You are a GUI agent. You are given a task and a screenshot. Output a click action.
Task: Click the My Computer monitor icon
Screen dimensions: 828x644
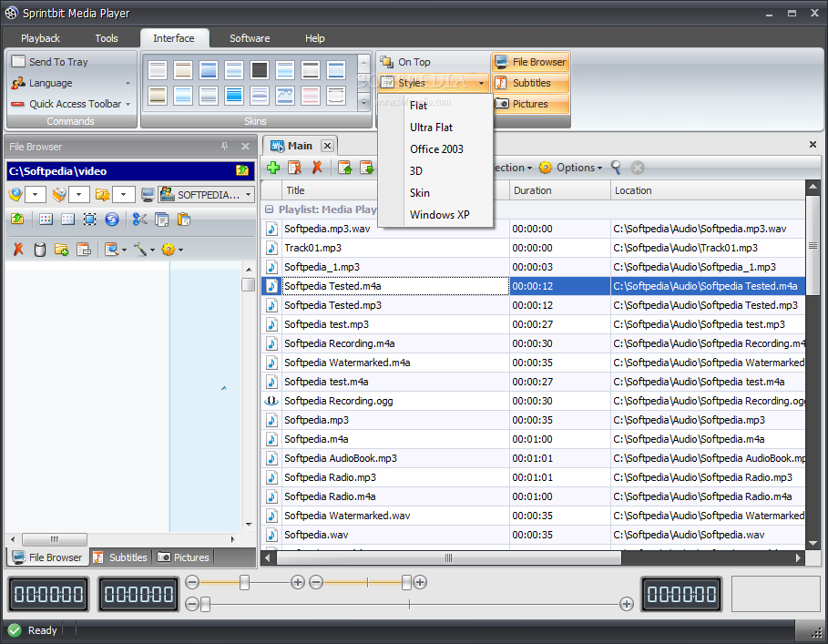[x=148, y=195]
